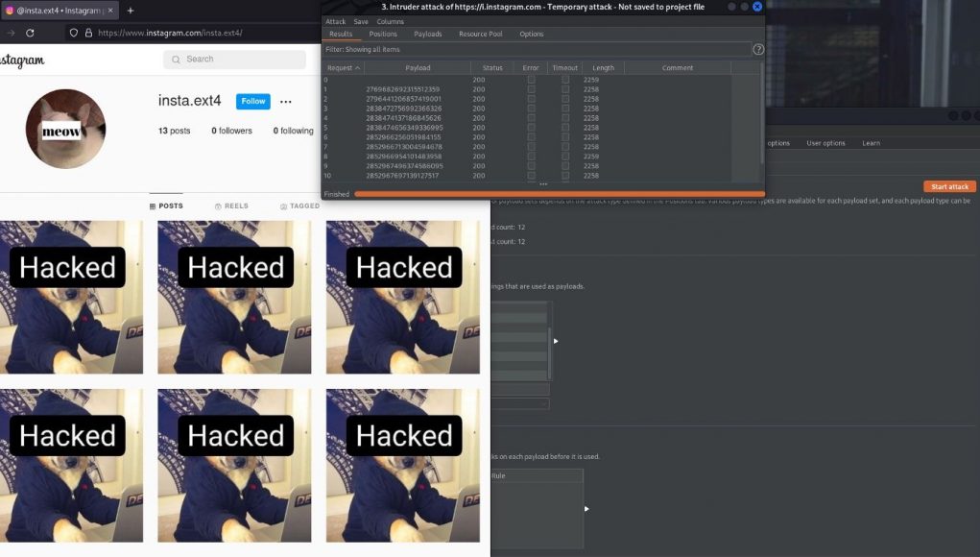Switch to the Resource Pool tab
The height and width of the screenshot is (557, 980).
tap(481, 34)
